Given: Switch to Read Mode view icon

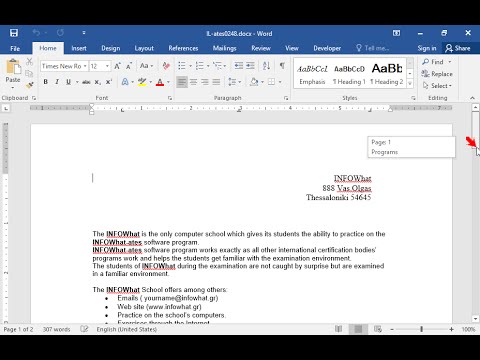Looking at the screenshot, I should pyautogui.click(x=338, y=329).
